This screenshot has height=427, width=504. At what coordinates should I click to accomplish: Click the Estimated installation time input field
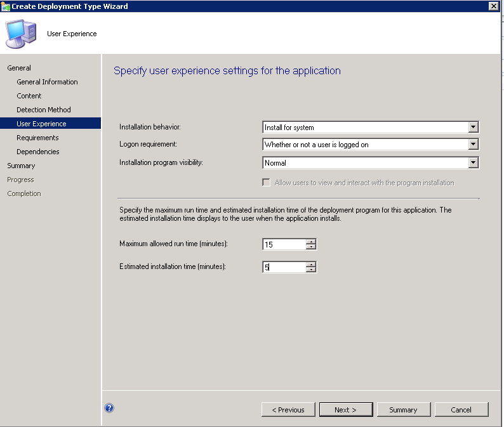coord(284,267)
